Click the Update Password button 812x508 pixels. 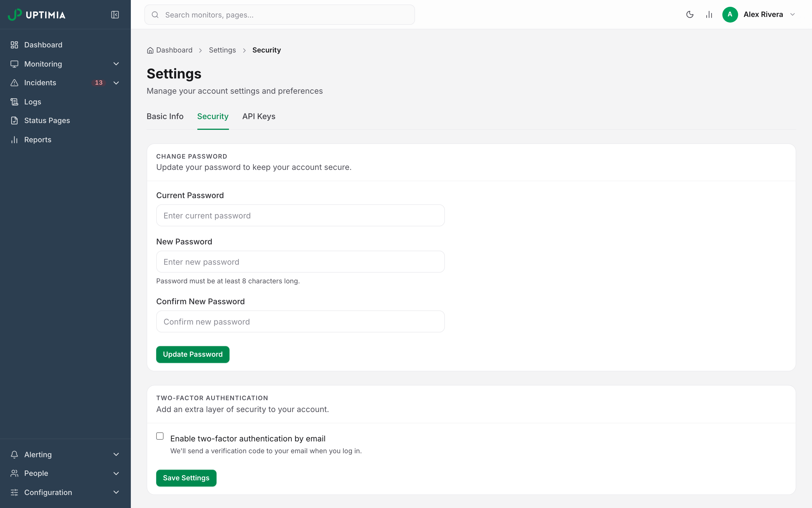193,354
